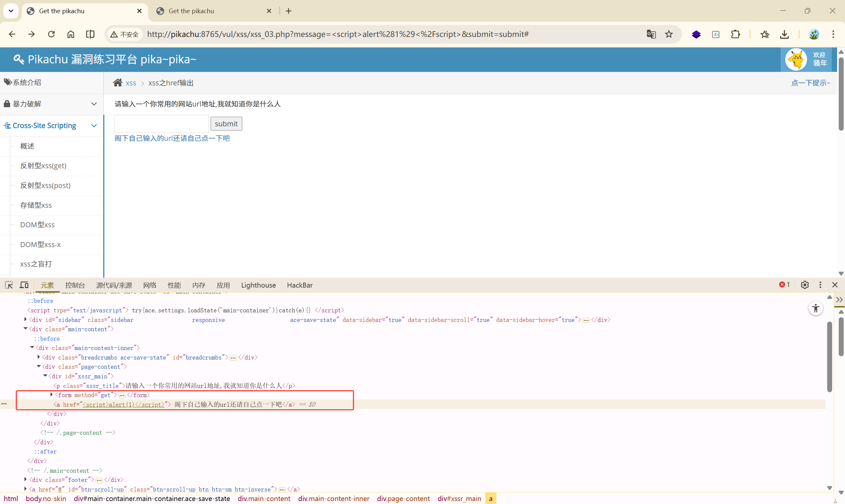Viewport: 845px width, 504px height.
Task: Open accessibility tree view button
Action: tap(815, 308)
